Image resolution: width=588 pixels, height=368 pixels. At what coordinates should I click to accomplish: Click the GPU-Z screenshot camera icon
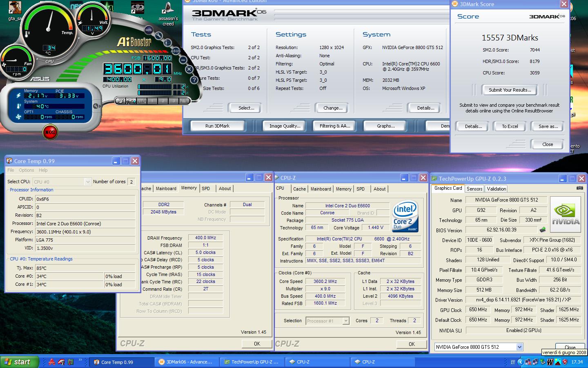[x=580, y=188]
